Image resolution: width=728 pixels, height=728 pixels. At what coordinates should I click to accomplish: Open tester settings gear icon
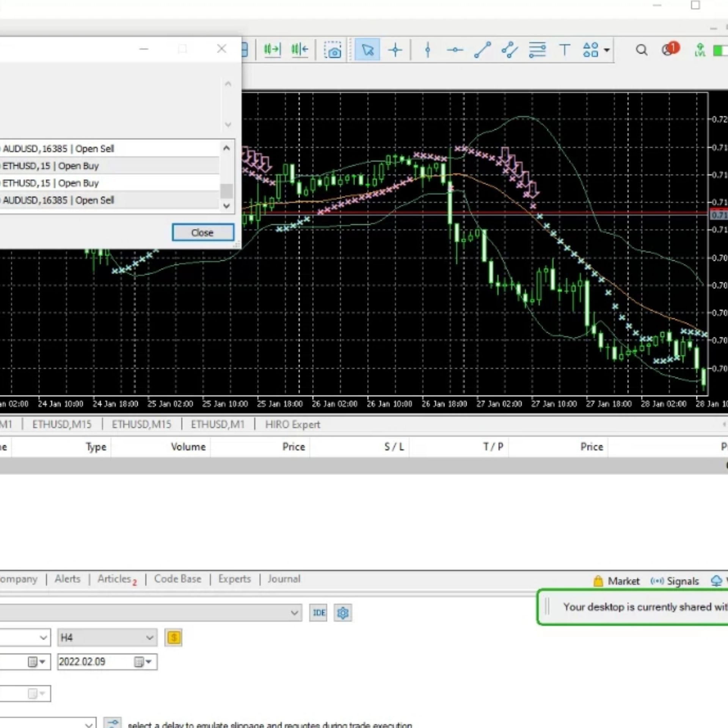(343, 613)
